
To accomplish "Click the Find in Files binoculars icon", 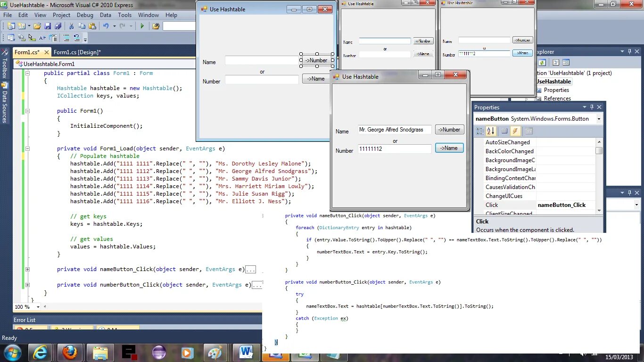I will point(156,26).
